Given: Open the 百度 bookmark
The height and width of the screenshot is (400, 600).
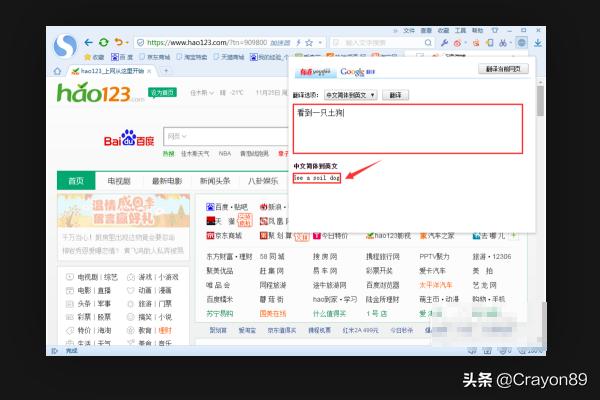Looking at the screenshot, I should [x=122, y=57].
